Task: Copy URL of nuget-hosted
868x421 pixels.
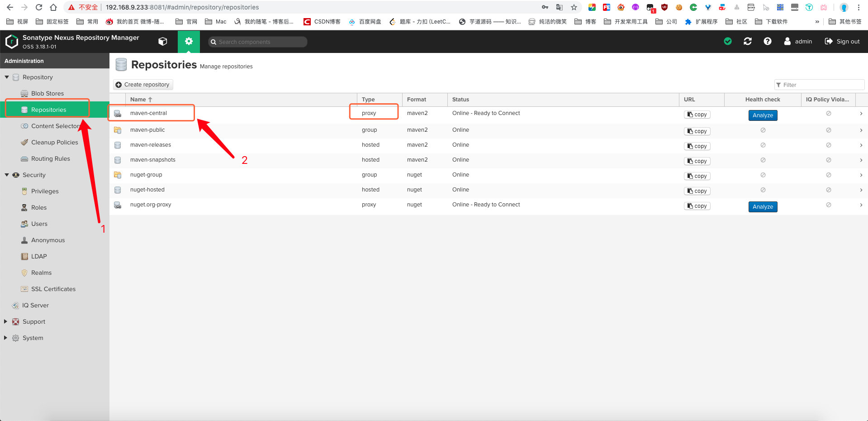Action: pos(697,191)
